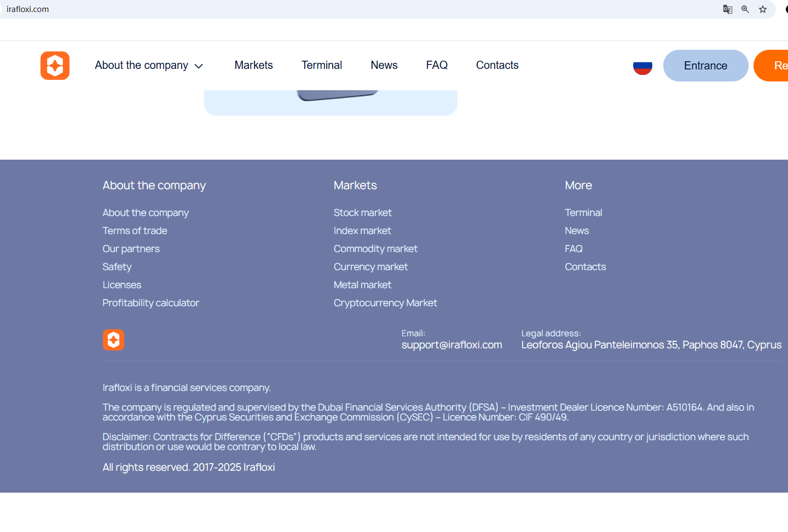Click the Russian flag language icon
788x532 pixels.
pyautogui.click(x=642, y=66)
